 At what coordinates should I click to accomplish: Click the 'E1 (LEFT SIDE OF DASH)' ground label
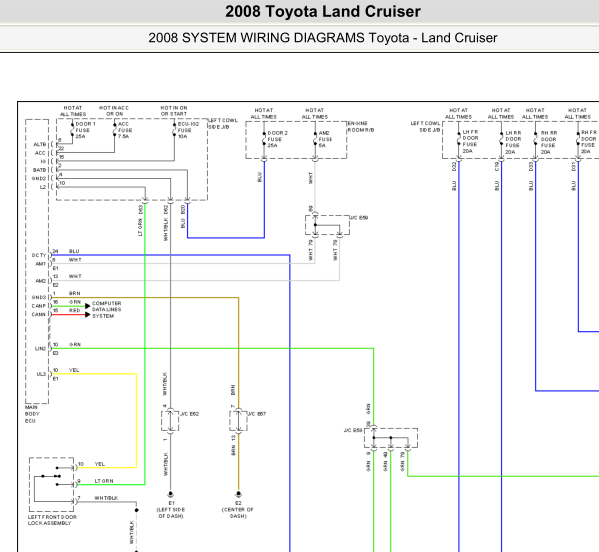[171, 510]
